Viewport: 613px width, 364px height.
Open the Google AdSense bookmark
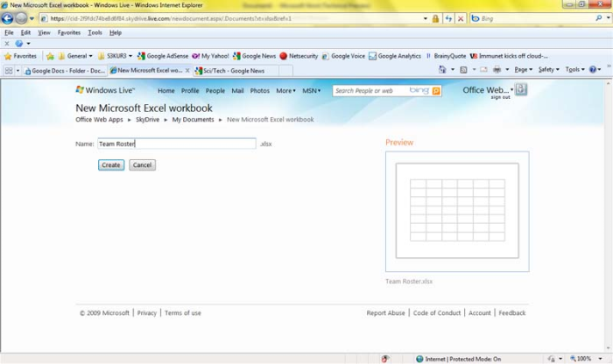point(163,56)
